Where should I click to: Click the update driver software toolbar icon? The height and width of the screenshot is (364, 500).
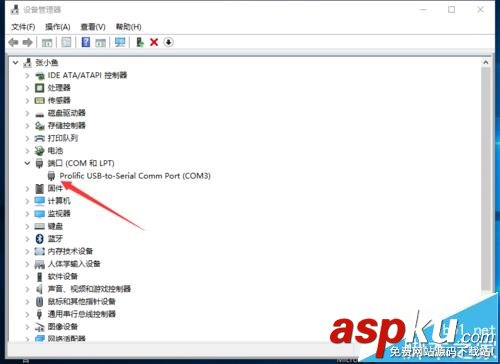click(x=140, y=42)
